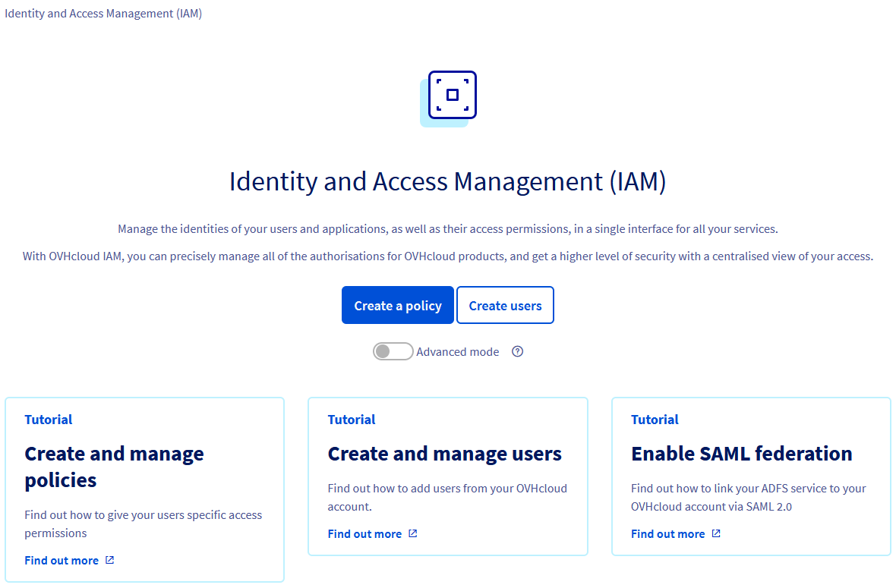This screenshot has height=588, width=896.
Task: Click the external-link icon beside policies Find out more
Action: click(111, 560)
